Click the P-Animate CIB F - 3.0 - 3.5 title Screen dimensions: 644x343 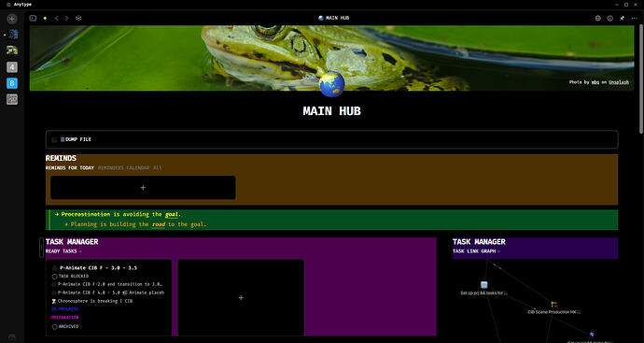(98, 267)
